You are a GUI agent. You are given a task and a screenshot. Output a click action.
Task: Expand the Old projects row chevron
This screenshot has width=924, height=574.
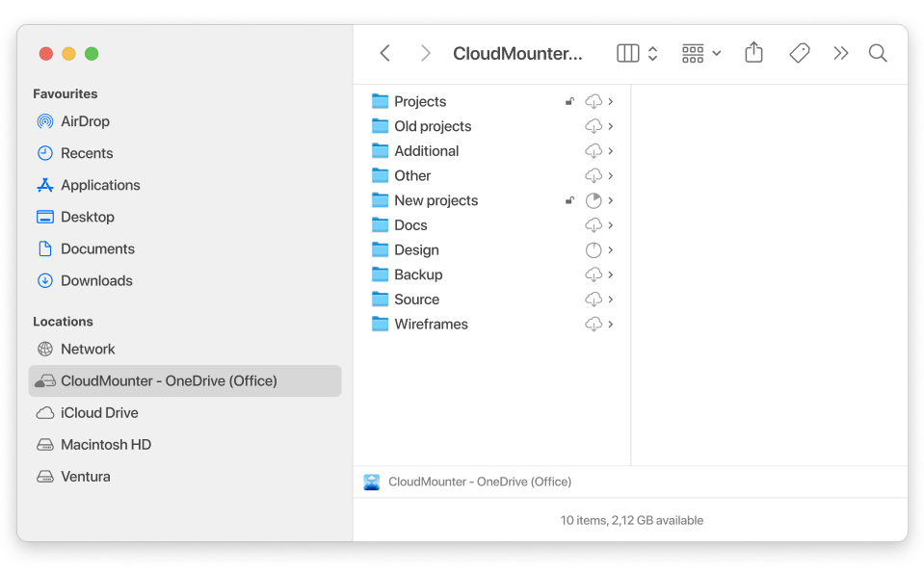[x=611, y=126]
